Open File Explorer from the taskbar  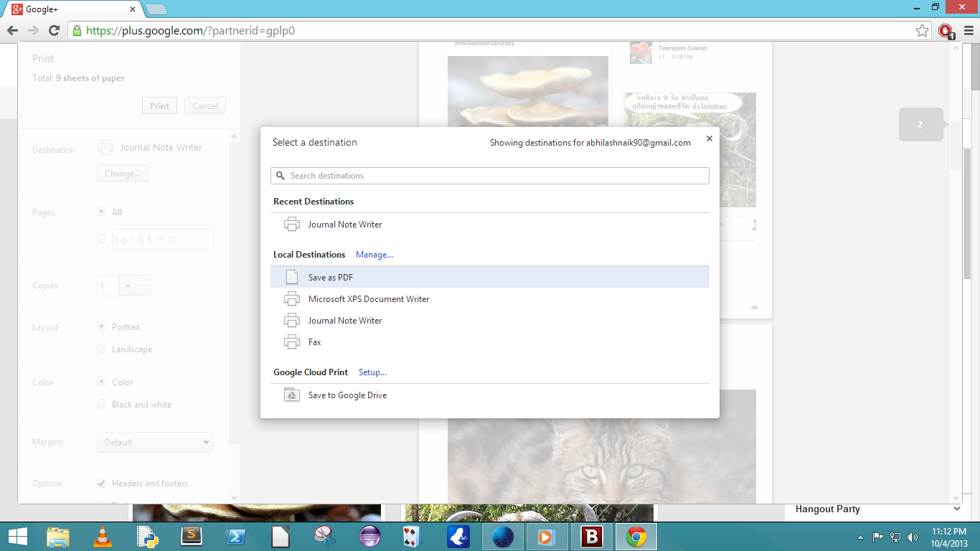point(58,537)
